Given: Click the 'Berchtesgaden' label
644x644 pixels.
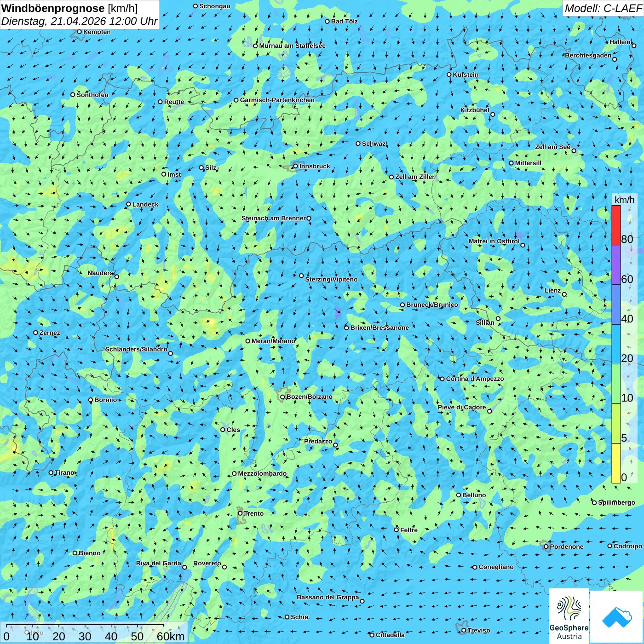Looking at the screenshot, I should [x=588, y=55].
